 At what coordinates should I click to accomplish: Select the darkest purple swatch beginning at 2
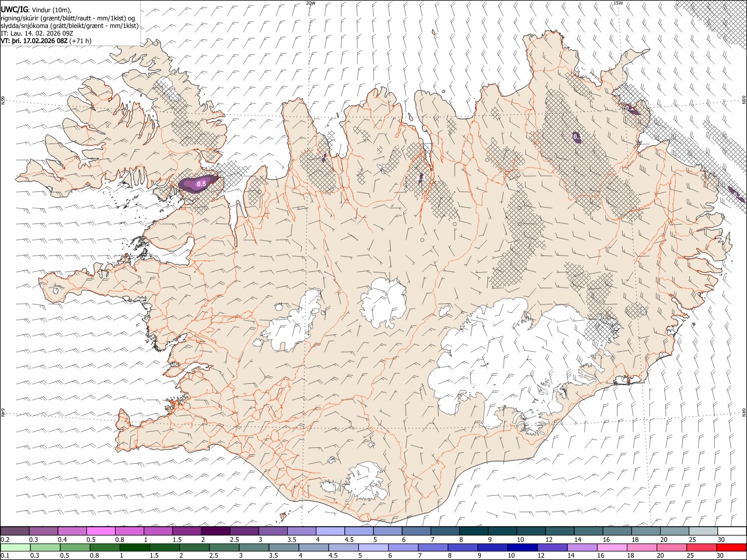tap(215, 531)
